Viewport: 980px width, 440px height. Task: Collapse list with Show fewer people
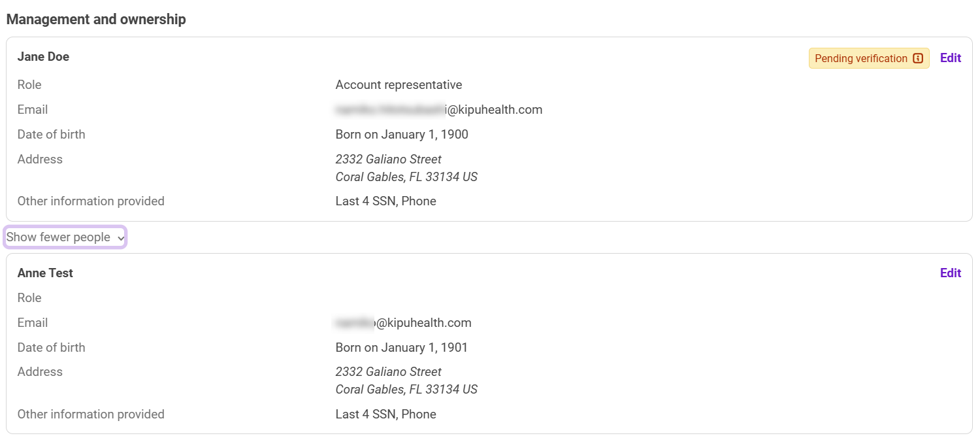coord(58,237)
